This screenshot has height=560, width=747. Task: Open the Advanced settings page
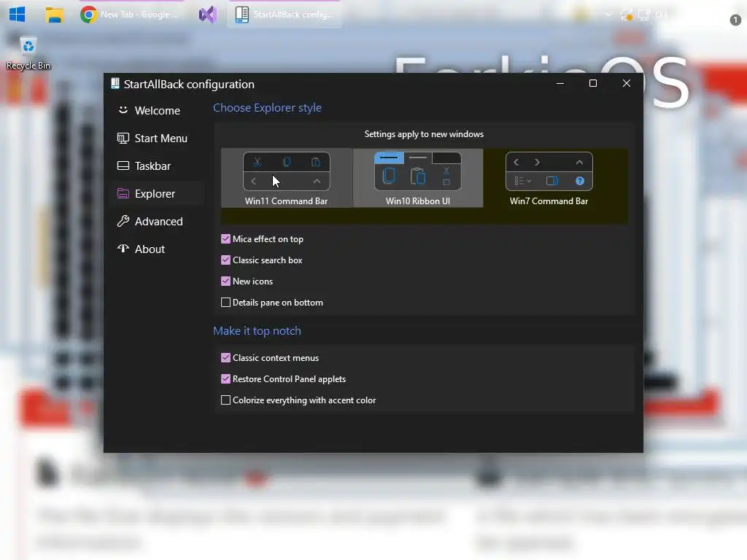coord(158,221)
